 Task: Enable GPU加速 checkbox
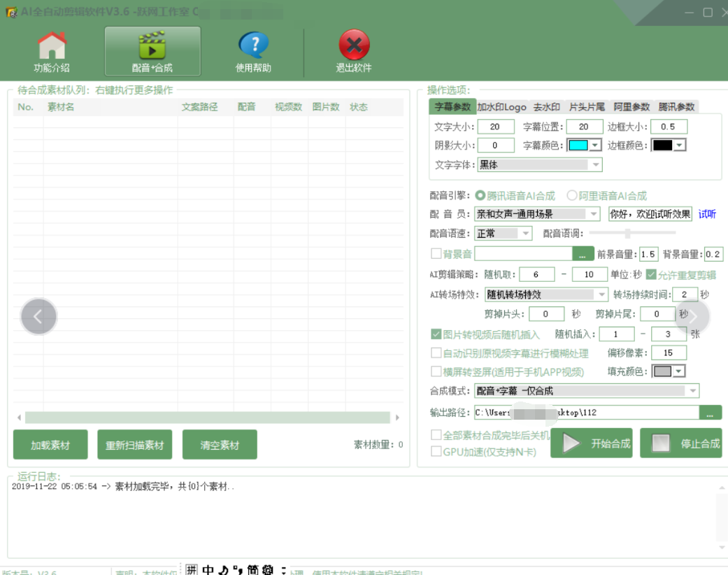(x=436, y=452)
